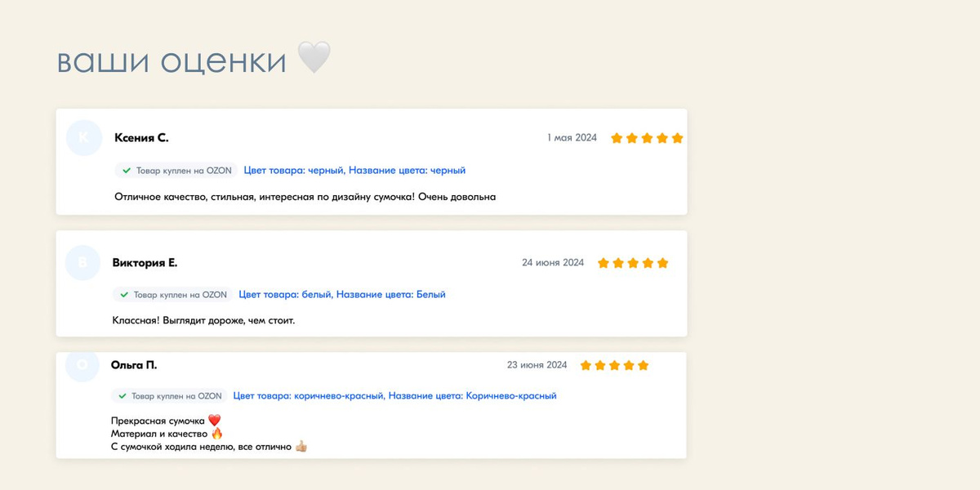The image size is (980, 490).
Task: Click reviewer name Ксения С.
Action: point(141,138)
